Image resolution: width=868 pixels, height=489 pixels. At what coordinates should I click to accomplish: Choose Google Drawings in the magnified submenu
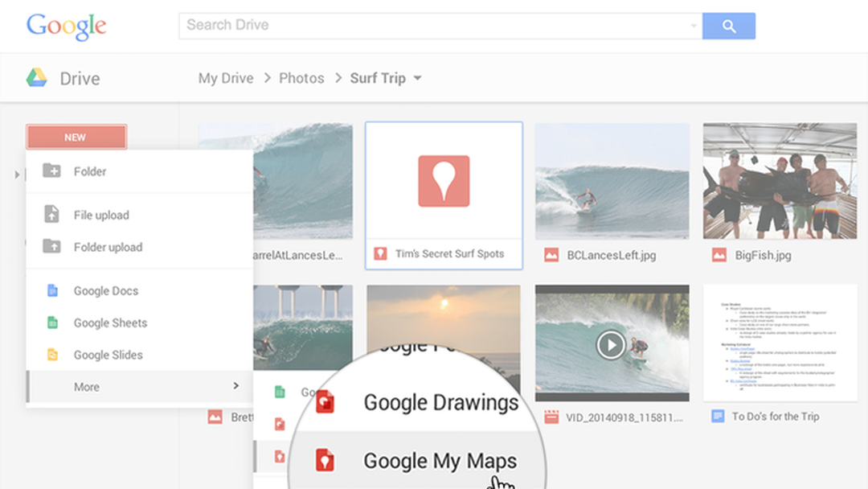[442, 402]
